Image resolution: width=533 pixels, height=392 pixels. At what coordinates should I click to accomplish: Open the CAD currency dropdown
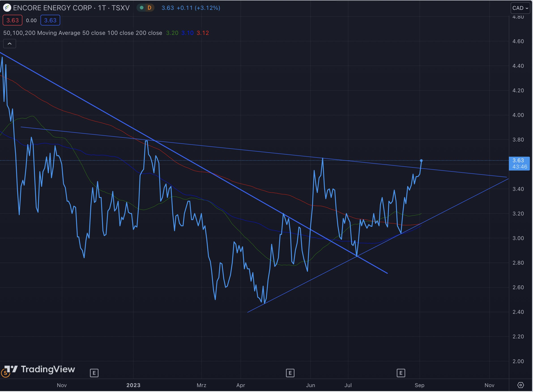tap(520, 8)
